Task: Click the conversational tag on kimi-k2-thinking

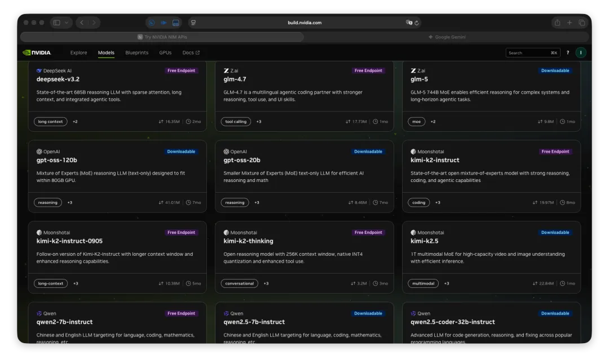Action: [239, 283]
